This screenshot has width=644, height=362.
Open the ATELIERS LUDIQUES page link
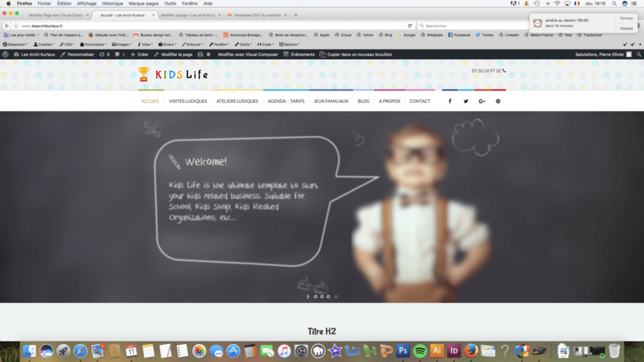[237, 101]
